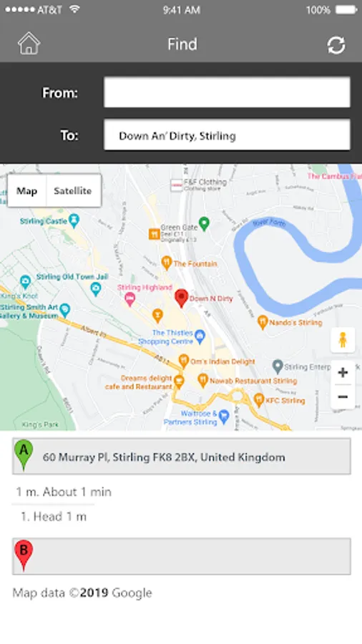362x644 pixels.
Task: Tap Nando's Stirling map marker
Action: [x=263, y=323]
